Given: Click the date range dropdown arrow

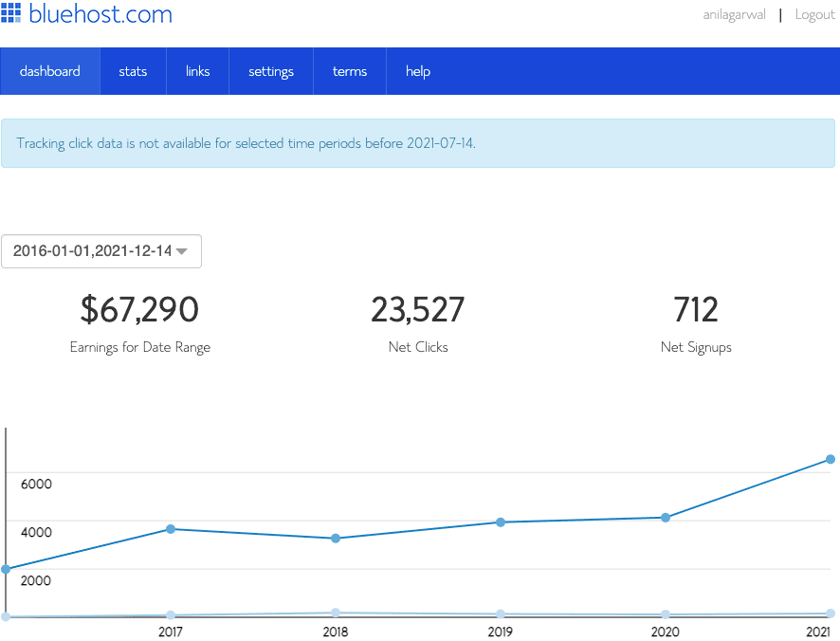Looking at the screenshot, I should pos(182,251).
